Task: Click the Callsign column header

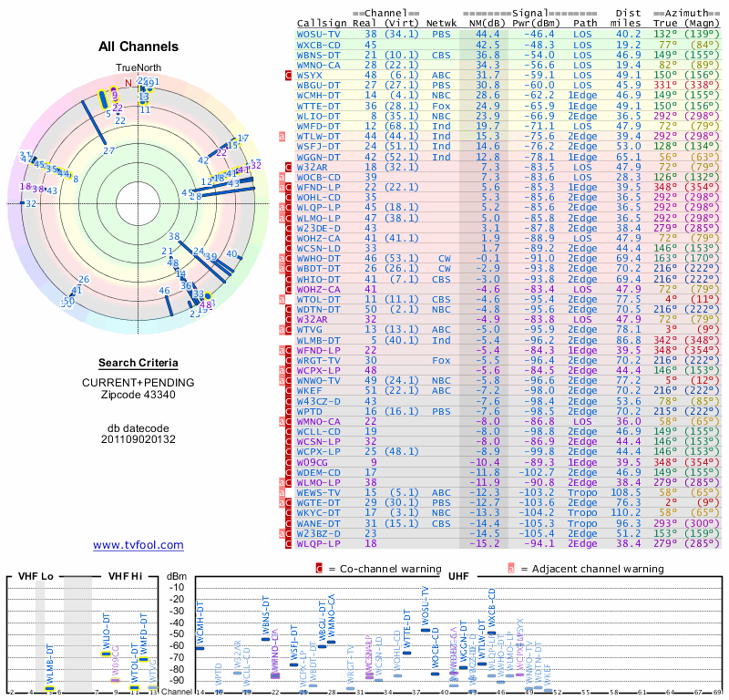Action: (x=322, y=22)
